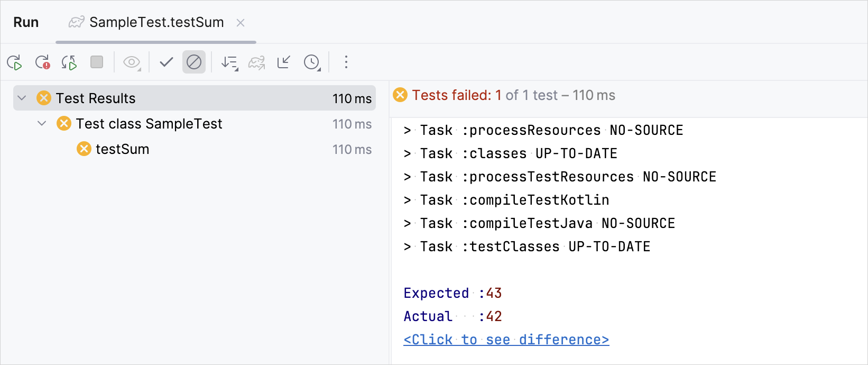Image resolution: width=868 pixels, height=365 pixels.
Task: Click the Gradle icon on the SampleTest tab
Action: coord(77,22)
